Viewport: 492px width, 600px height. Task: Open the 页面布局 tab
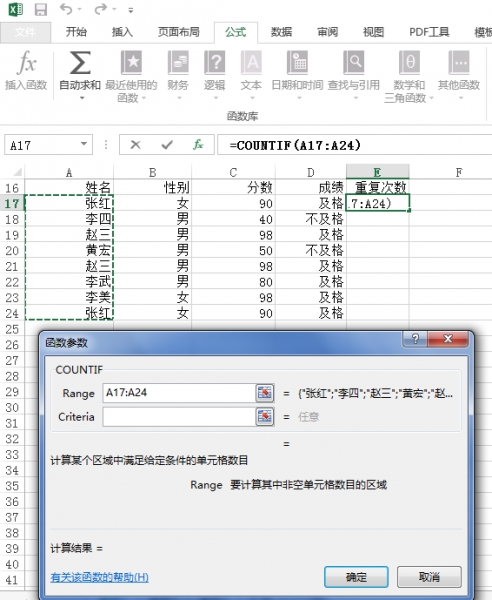point(179,32)
